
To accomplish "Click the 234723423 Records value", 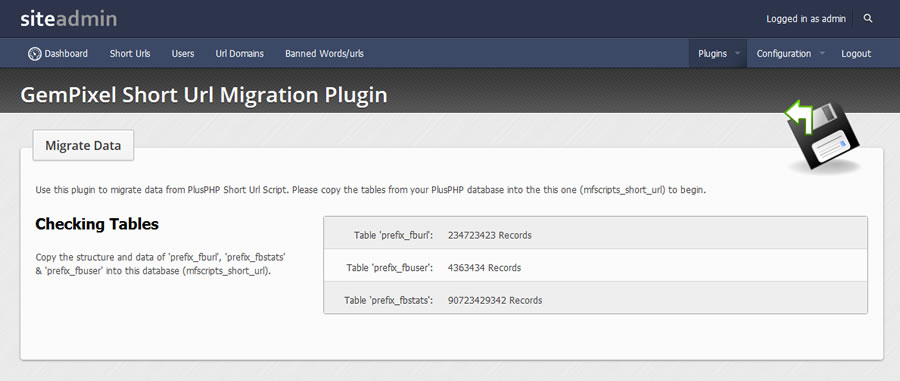I will [490, 235].
